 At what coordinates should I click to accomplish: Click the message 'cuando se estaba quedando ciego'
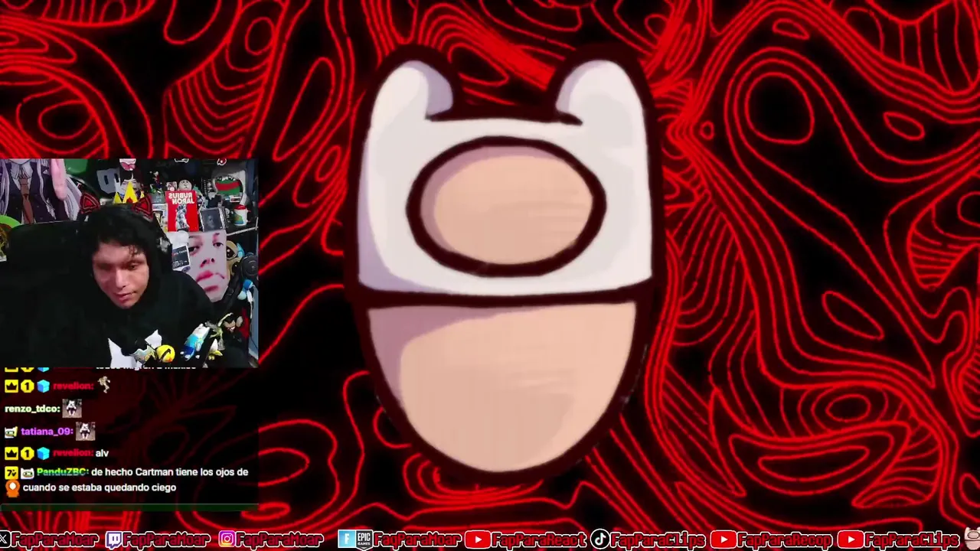(x=100, y=487)
